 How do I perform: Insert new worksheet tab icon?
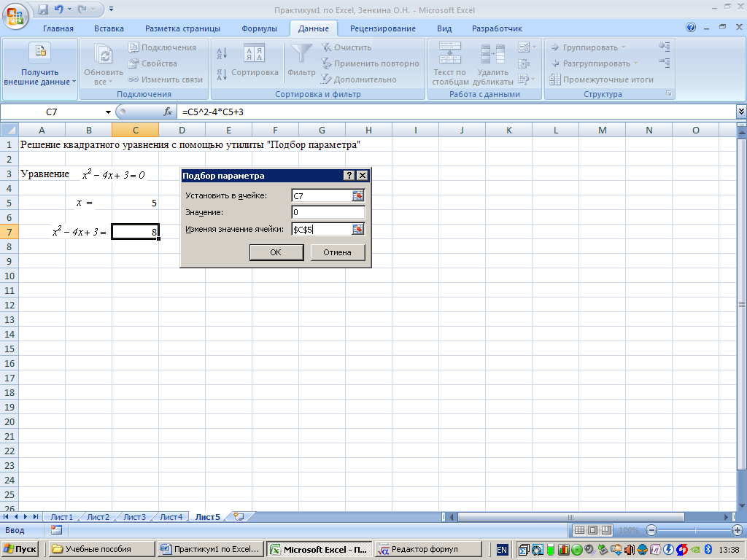(x=239, y=517)
